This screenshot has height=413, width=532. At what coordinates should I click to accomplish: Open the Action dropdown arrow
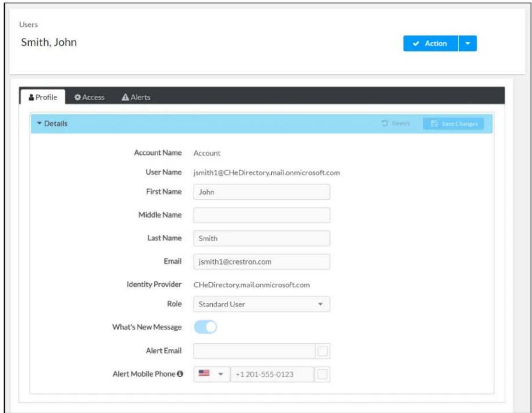click(468, 44)
